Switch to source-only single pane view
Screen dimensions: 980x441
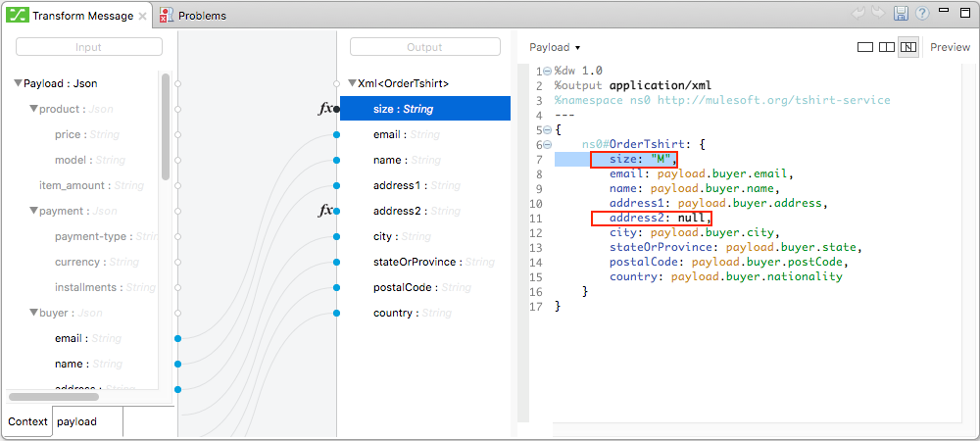865,47
